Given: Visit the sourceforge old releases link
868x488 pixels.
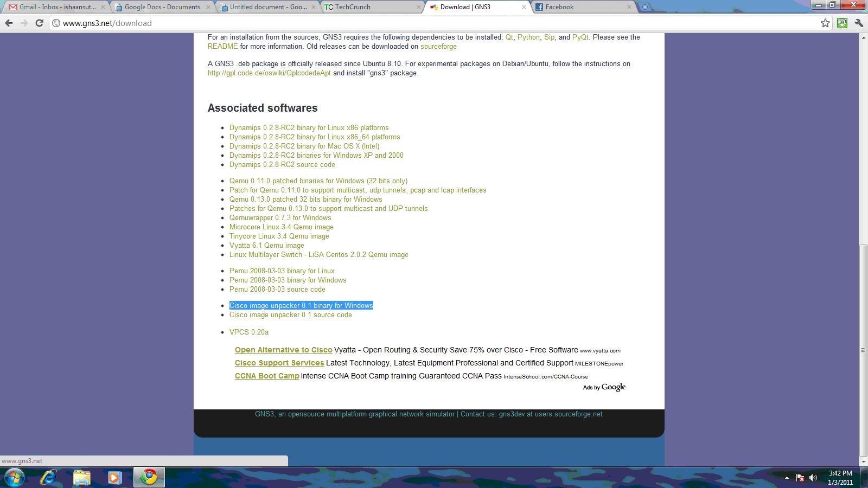Looking at the screenshot, I should click(x=438, y=46).
